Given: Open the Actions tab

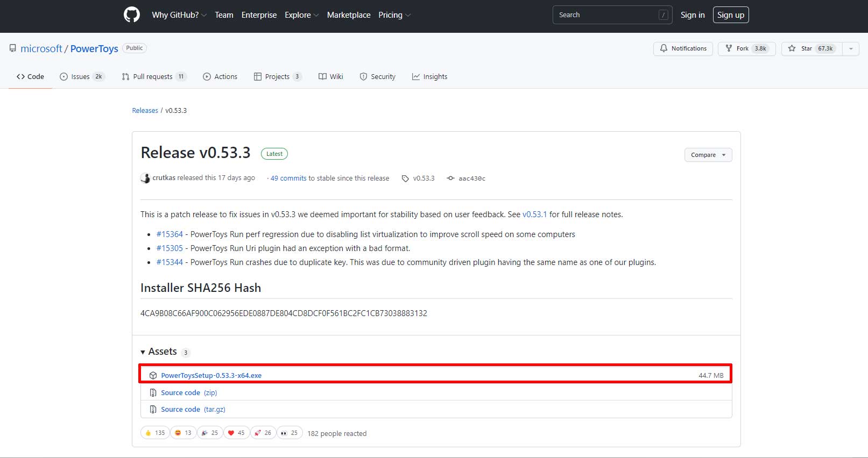Looking at the screenshot, I should click(x=220, y=76).
